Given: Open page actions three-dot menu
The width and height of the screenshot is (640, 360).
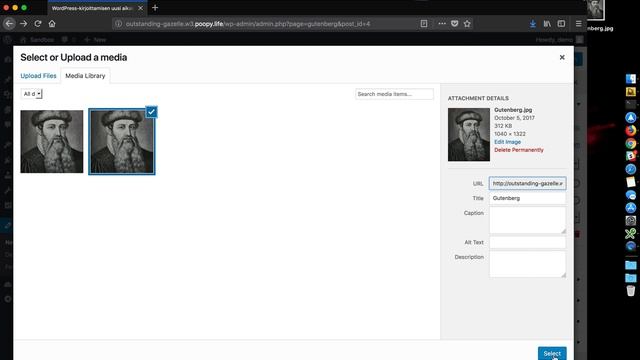Looking at the screenshot, I should (442, 24).
